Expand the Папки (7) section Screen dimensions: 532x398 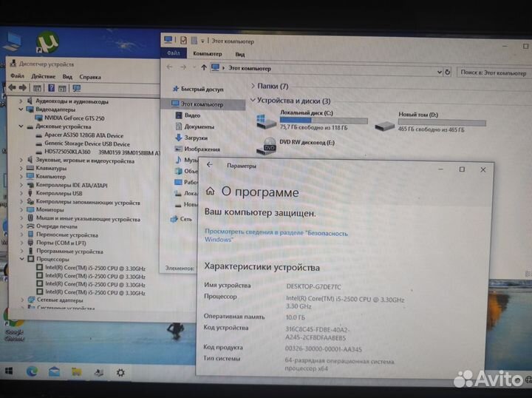(x=253, y=87)
